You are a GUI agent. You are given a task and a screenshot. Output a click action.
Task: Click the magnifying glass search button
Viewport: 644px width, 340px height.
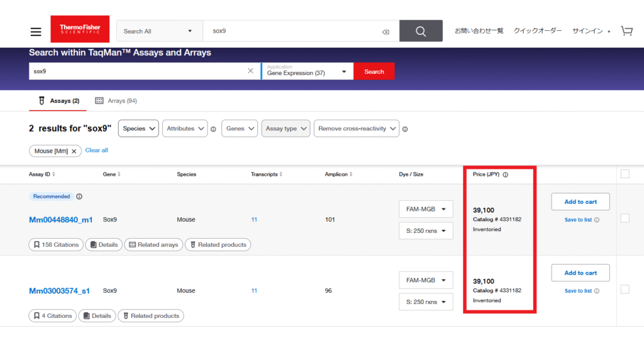point(421,31)
